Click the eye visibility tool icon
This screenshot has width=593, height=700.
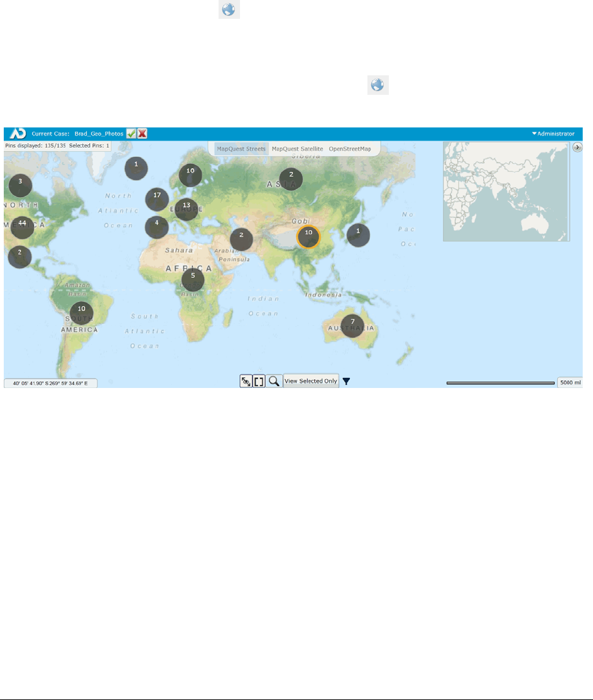coord(246,381)
